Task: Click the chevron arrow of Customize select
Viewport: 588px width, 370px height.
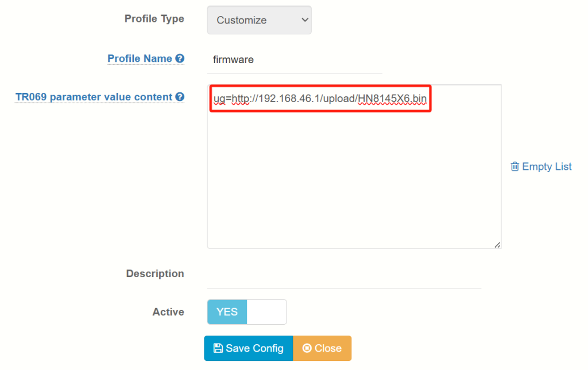Action: tap(305, 20)
